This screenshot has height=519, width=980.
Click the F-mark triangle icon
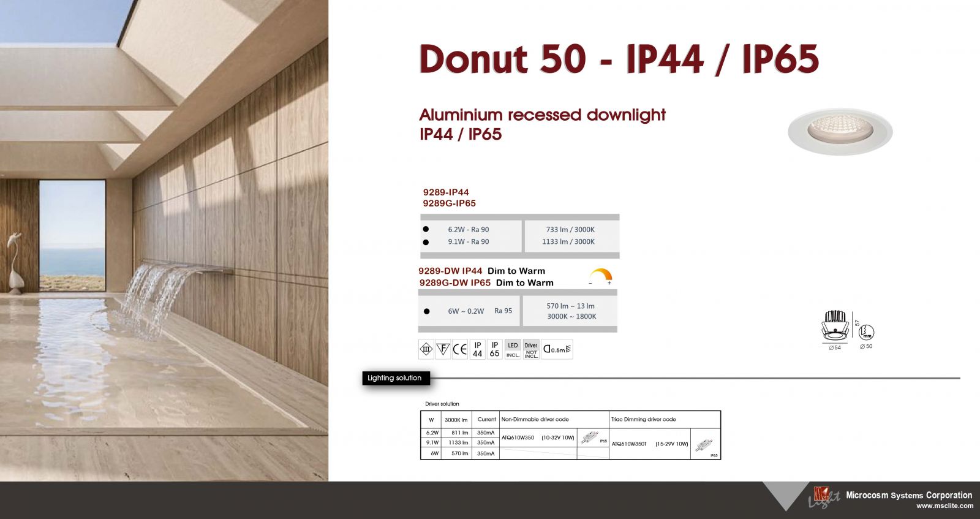[443, 349]
